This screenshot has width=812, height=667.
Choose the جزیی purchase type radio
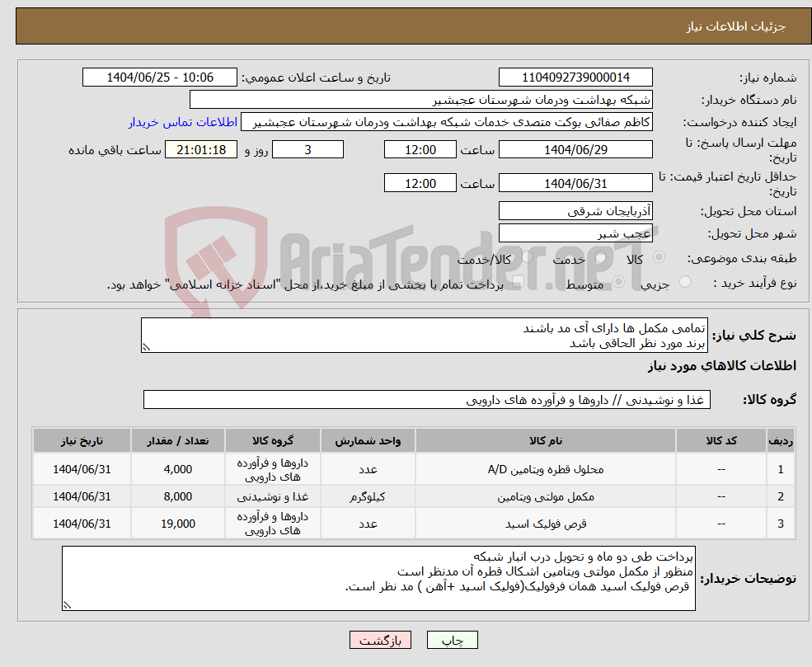click(684, 282)
